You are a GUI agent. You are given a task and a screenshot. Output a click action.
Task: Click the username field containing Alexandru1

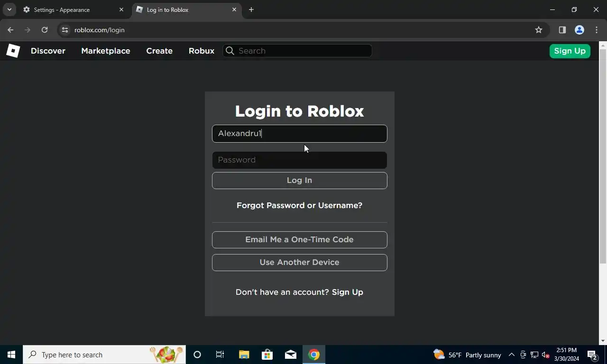pyautogui.click(x=300, y=134)
